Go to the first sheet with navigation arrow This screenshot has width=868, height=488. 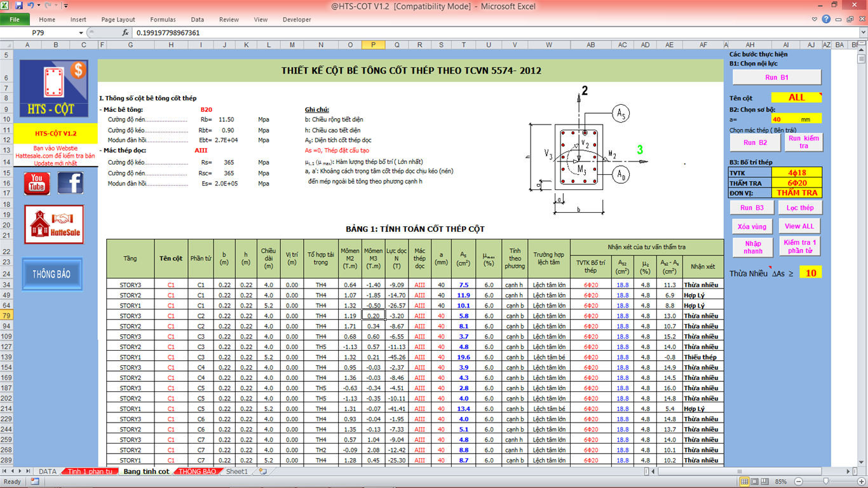(4, 471)
